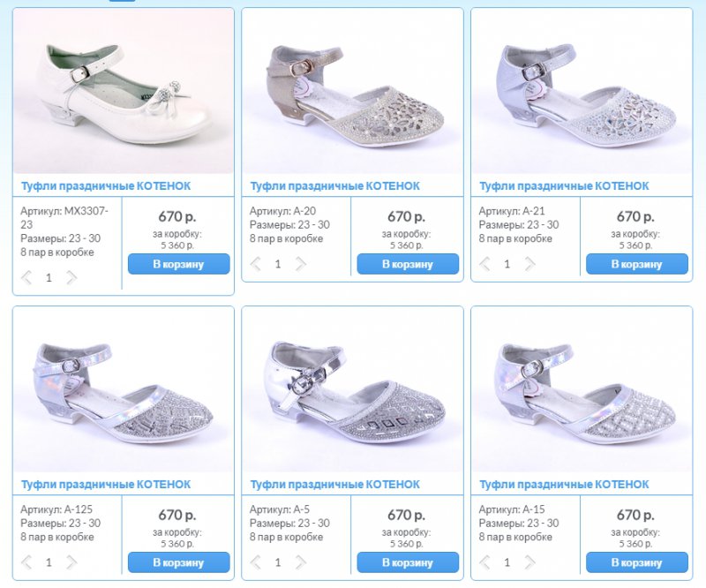The height and width of the screenshot is (588, 706).
Task: Add article A-5 shoes to cart
Action: [408, 562]
